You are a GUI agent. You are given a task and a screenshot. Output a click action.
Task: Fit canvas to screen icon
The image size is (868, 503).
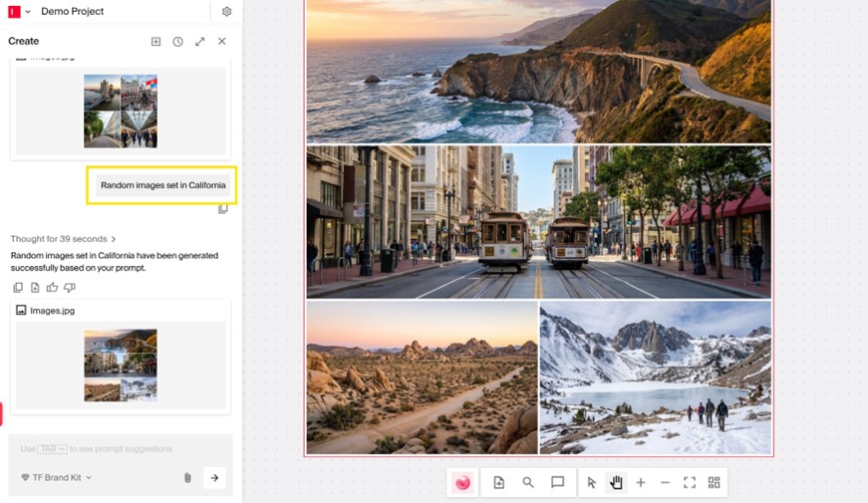coord(689,482)
